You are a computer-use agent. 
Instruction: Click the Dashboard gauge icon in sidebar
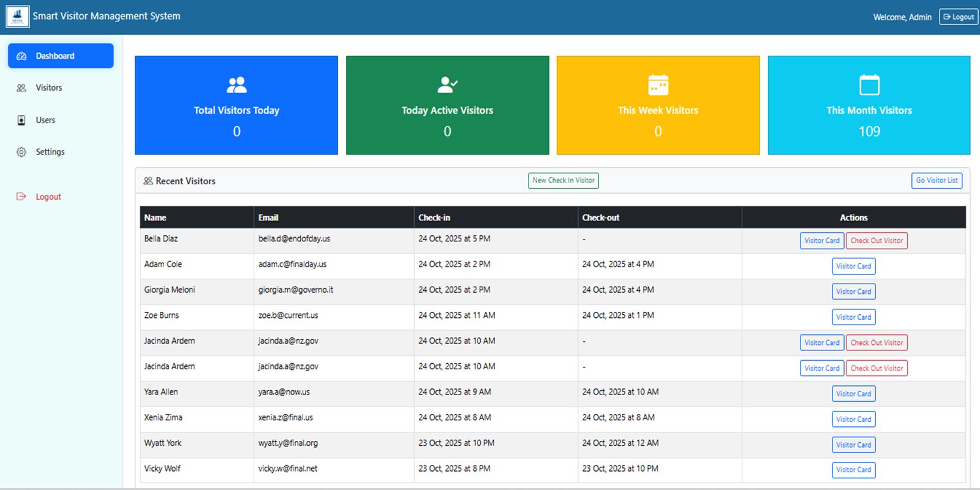21,56
